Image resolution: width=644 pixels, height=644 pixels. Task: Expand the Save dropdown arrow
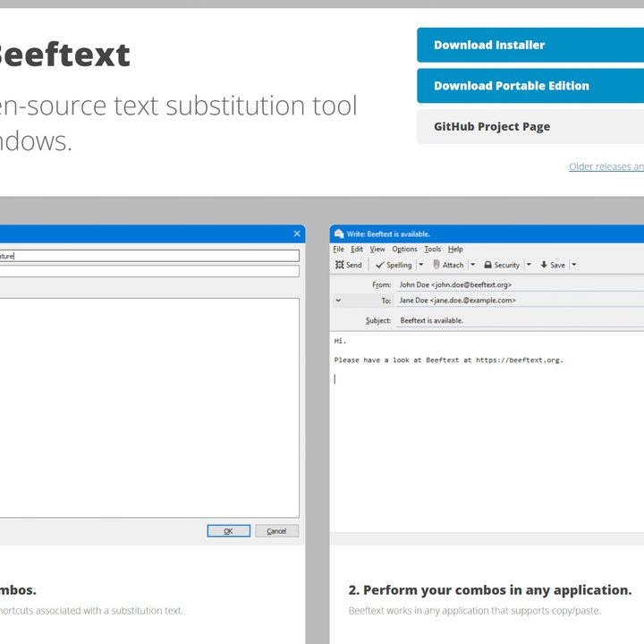pyautogui.click(x=573, y=265)
